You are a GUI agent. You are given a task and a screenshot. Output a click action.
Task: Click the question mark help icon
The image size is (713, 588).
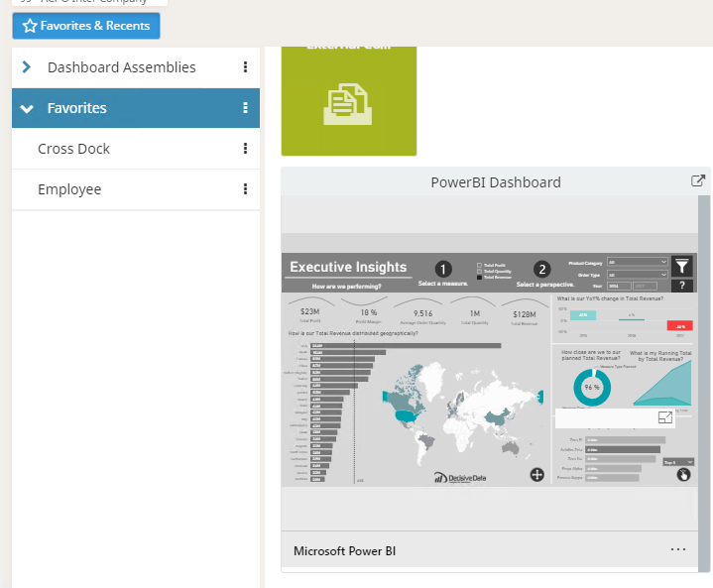tap(681, 286)
